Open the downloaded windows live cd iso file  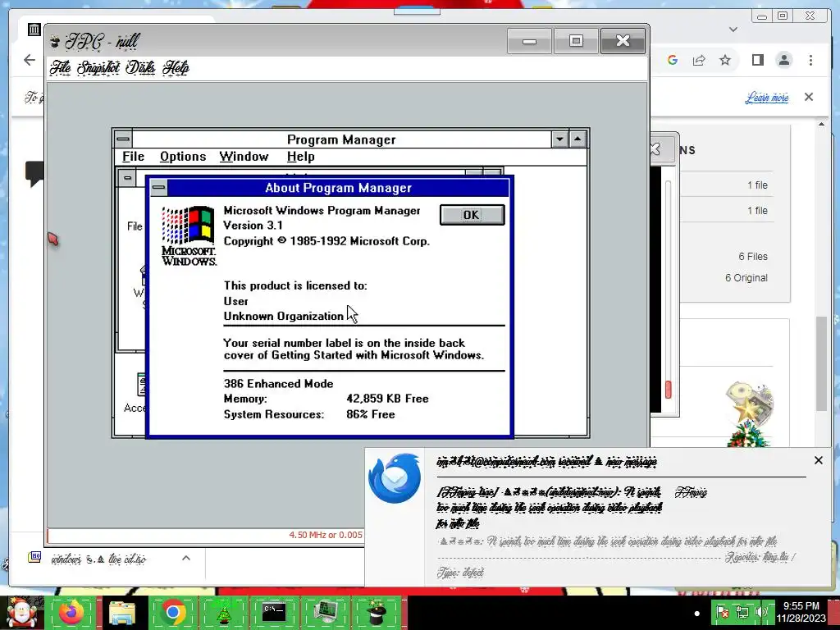[98, 559]
